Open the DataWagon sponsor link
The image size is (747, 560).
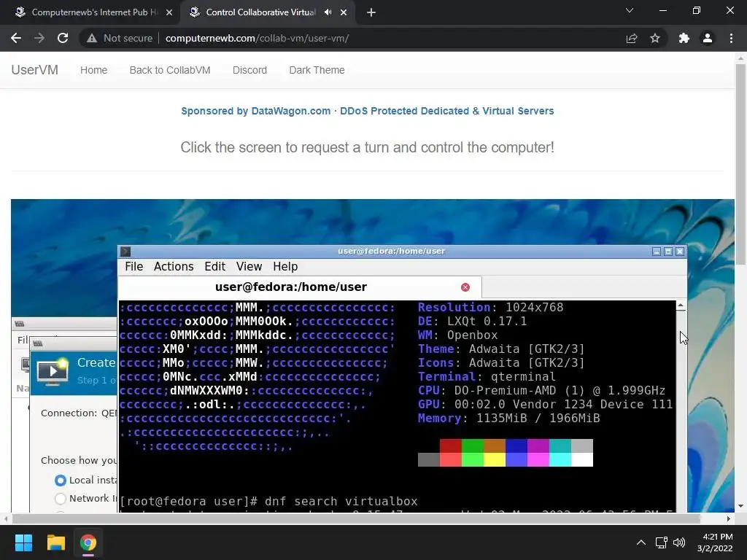[368, 111]
